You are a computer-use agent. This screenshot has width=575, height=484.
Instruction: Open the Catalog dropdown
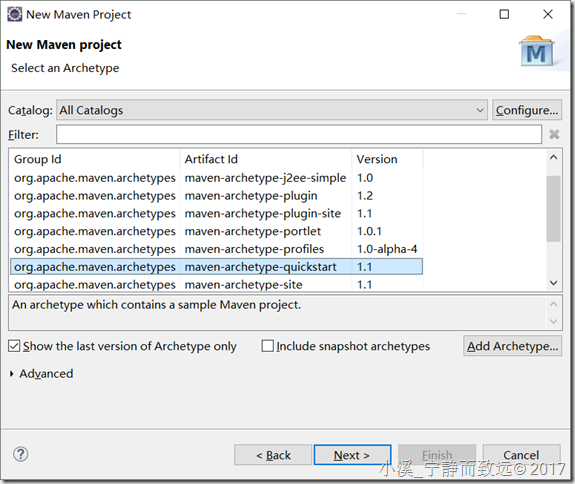(x=272, y=110)
